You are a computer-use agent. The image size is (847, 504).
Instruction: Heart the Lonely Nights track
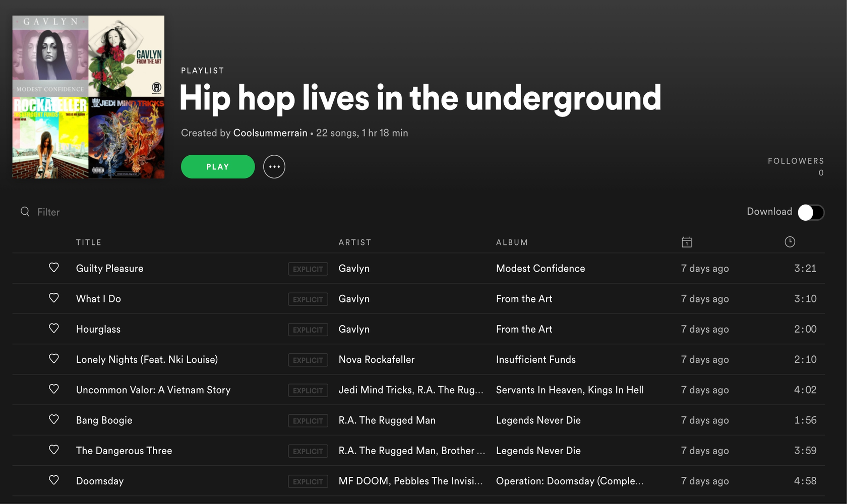[54, 359]
